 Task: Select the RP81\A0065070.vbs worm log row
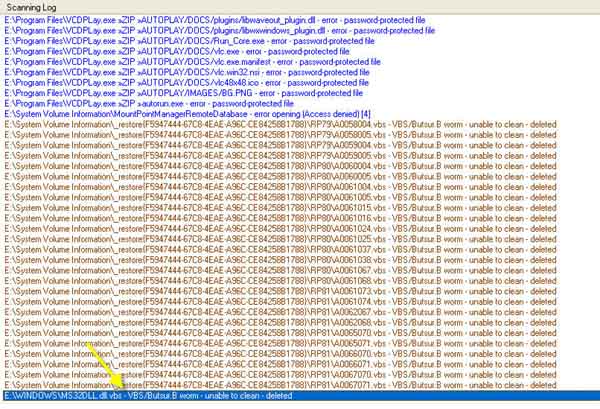tap(280, 333)
